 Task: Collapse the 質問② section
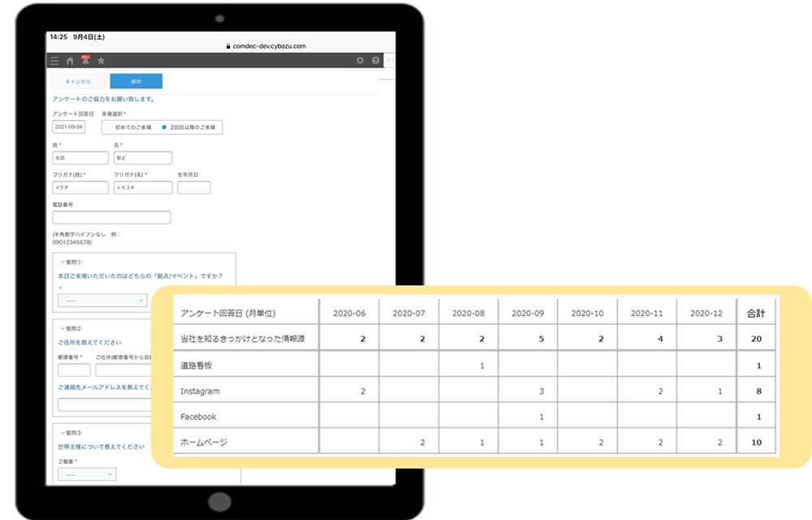(x=63, y=329)
